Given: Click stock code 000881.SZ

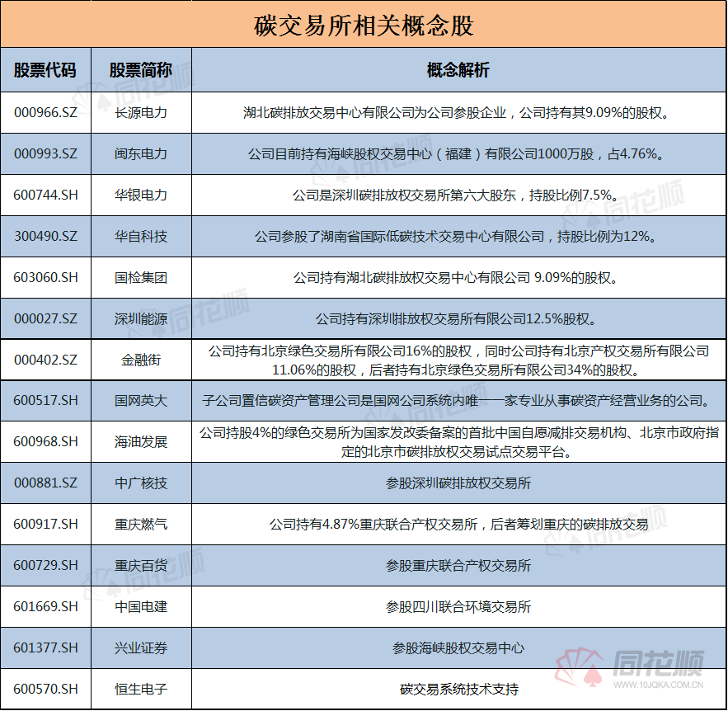Looking at the screenshot, I should (45, 483).
